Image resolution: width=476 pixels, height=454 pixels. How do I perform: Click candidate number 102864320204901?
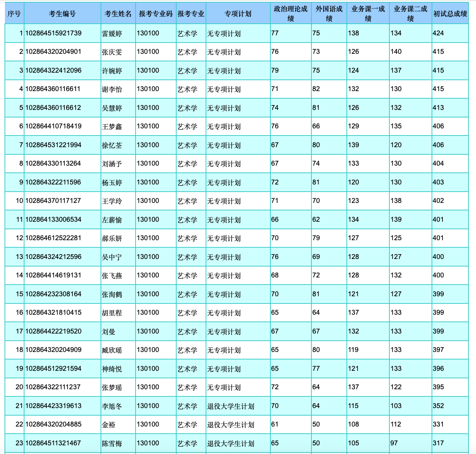coord(53,52)
